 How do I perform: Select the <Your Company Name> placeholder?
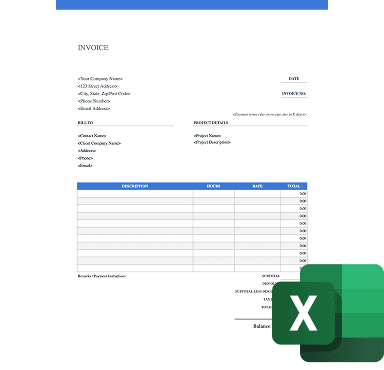coord(100,79)
